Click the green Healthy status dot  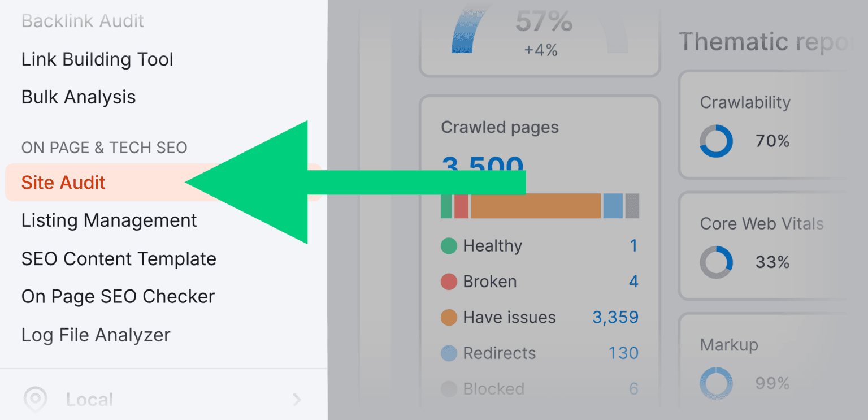coord(448,245)
